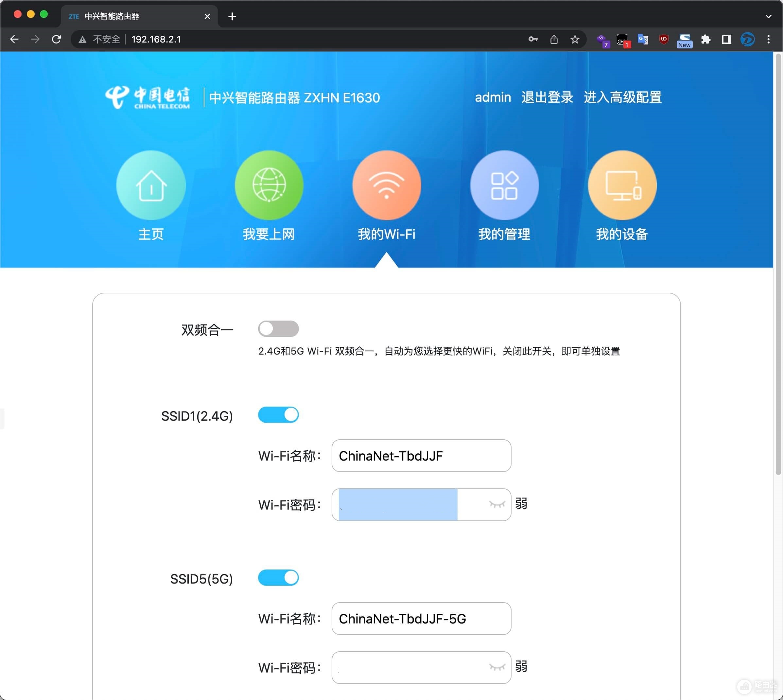Click the SSID1(2.4G) label

coord(197,416)
